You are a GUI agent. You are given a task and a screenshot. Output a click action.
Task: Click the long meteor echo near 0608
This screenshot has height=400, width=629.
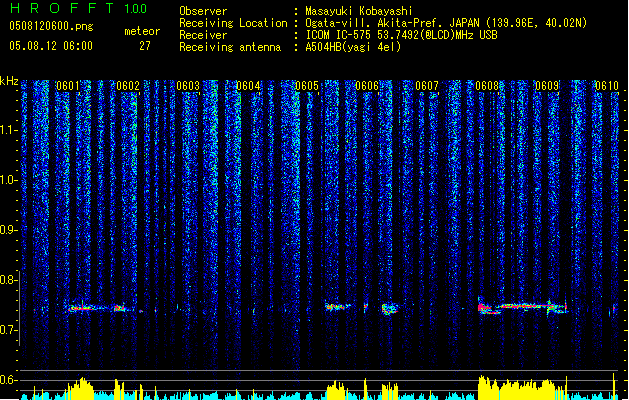click(522, 307)
